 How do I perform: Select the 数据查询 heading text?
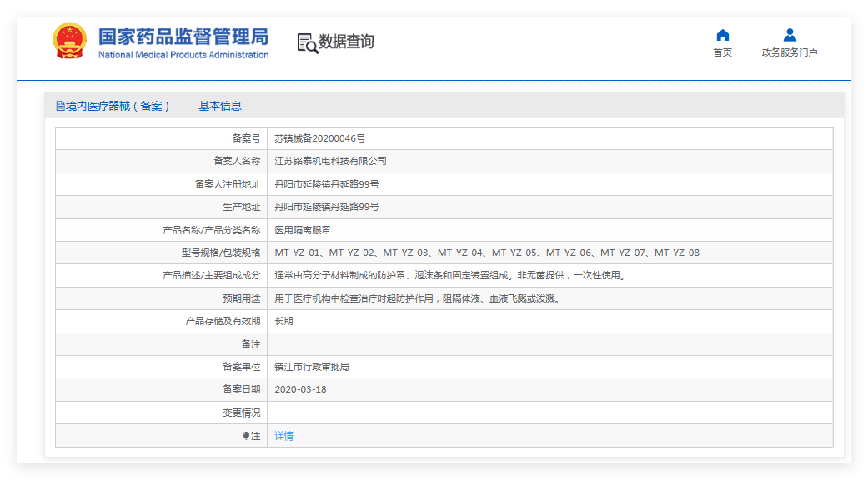coord(346,42)
